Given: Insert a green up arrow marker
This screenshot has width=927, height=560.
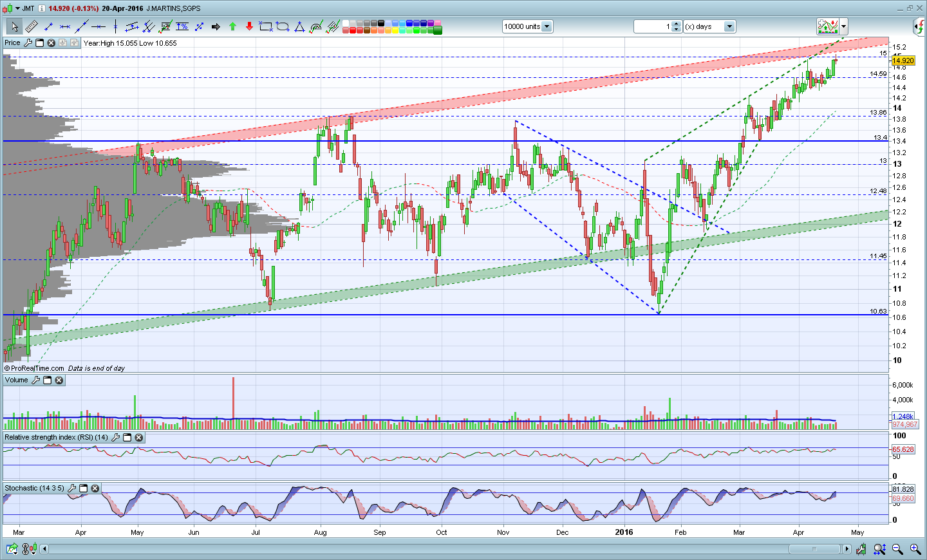Looking at the screenshot, I should [232, 26].
